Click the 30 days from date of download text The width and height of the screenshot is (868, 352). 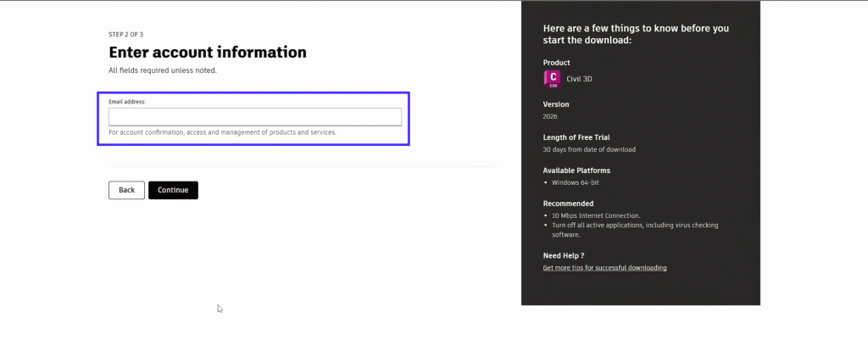pos(589,149)
